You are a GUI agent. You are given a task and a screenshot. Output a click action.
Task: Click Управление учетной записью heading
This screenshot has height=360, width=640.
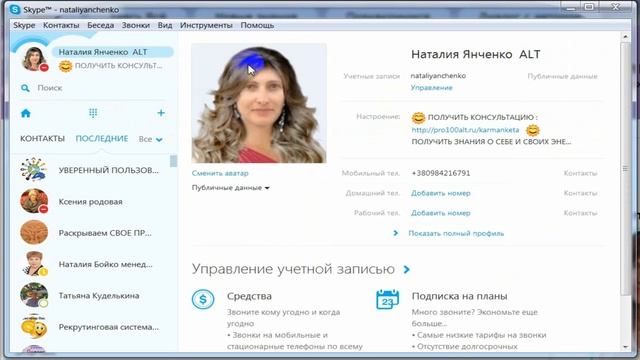click(x=293, y=269)
